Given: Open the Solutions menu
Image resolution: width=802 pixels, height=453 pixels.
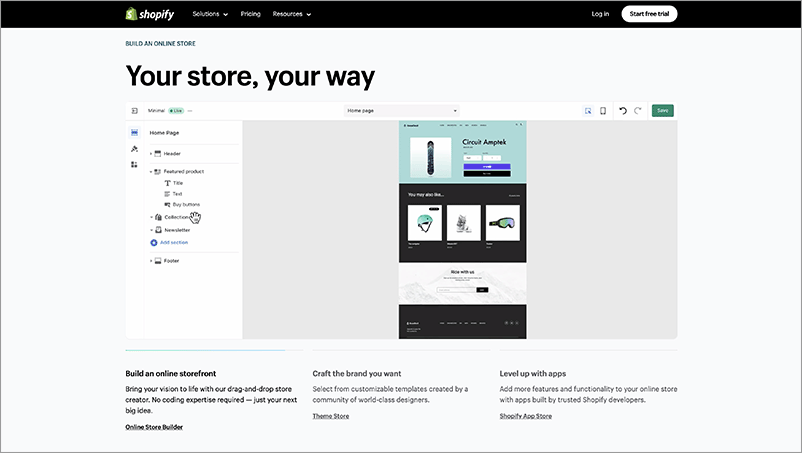Looking at the screenshot, I should click(x=210, y=14).
